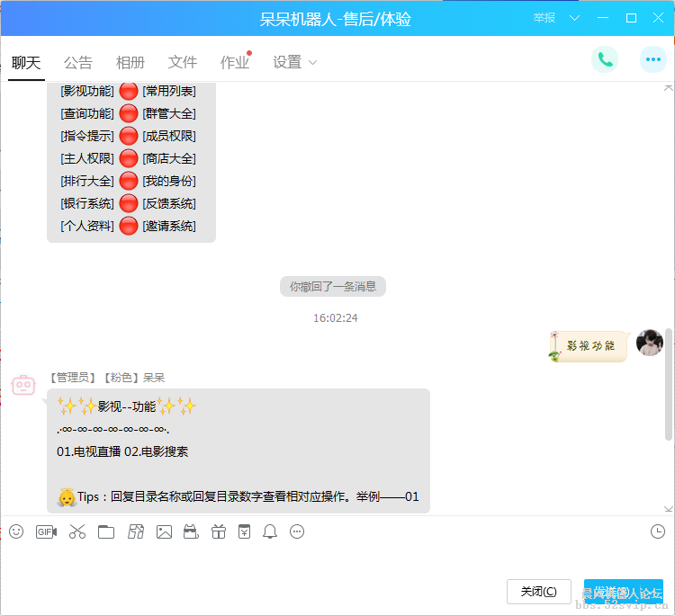Viewport: 675px width, 616px height.
Task: Click the [邀请系统] text
Action: 169,226
